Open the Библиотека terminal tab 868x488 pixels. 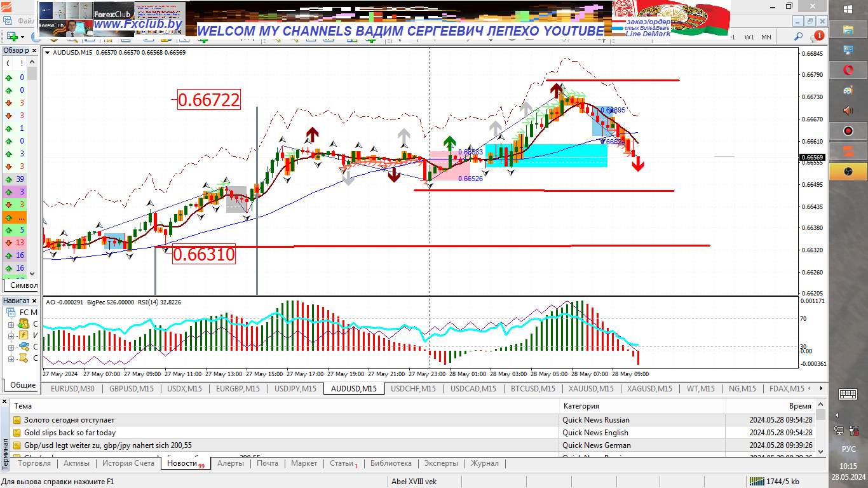coord(391,463)
